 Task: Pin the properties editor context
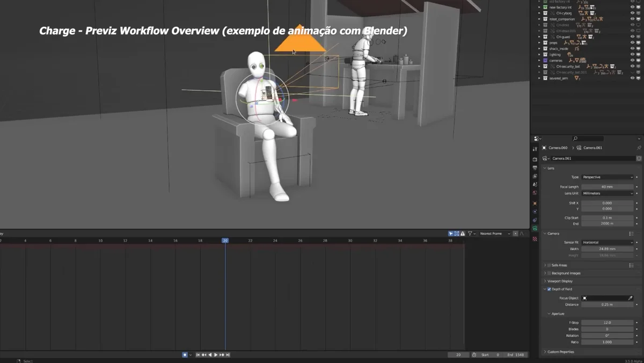(639, 148)
